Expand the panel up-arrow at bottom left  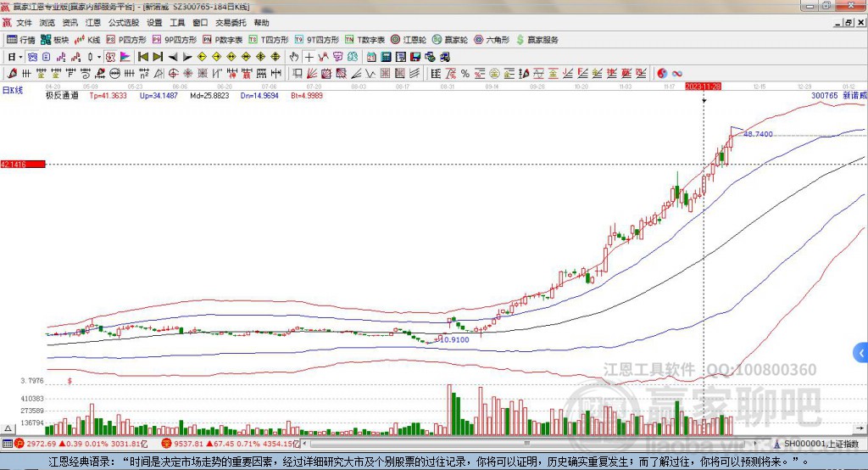pyautogui.click(x=8, y=428)
